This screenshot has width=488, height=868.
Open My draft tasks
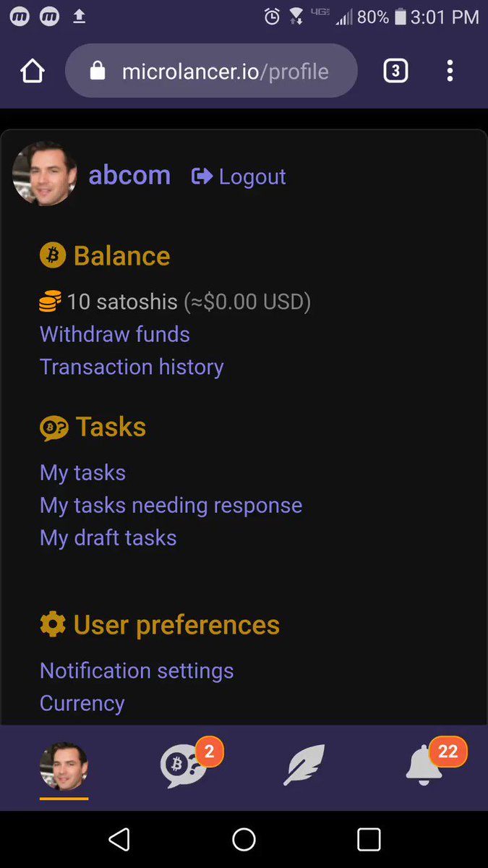108,537
